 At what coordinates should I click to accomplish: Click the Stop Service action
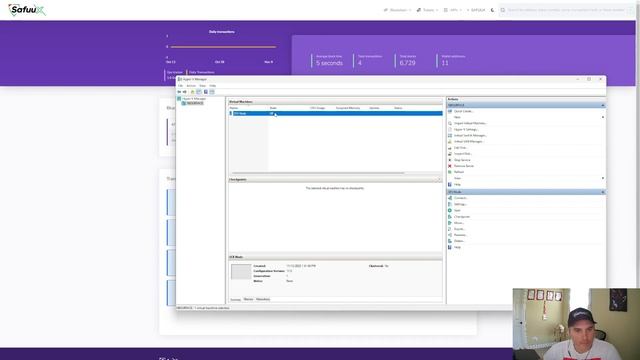(x=462, y=160)
